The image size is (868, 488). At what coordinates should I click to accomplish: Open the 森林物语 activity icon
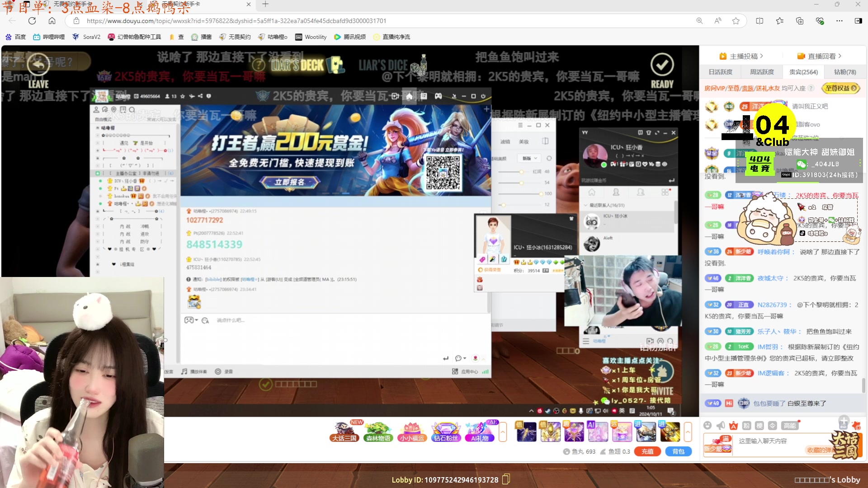pyautogui.click(x=378, y=432)
